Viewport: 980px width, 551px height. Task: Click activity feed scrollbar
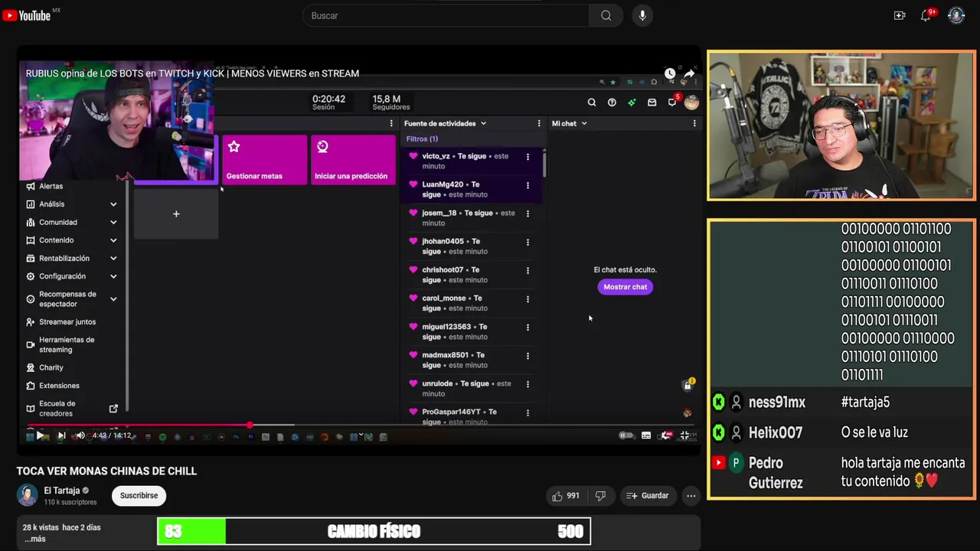pyautogui.click(x=544, y=165)
